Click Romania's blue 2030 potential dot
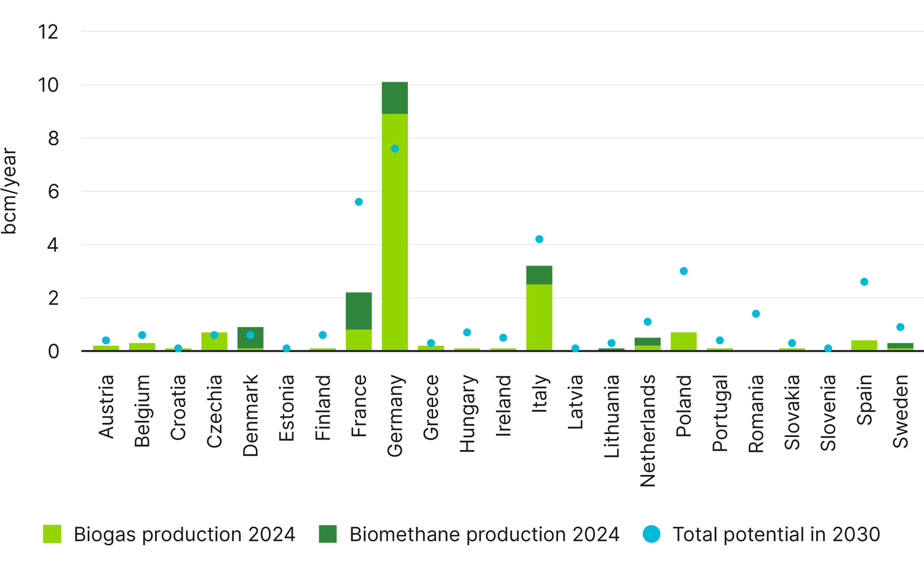 pyautogui.click(x=756, y=314)
